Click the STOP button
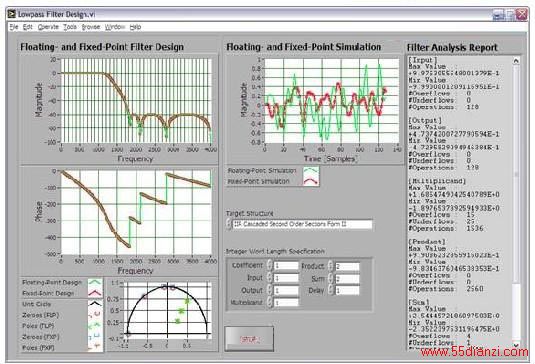Viewport: 535px width, 364px height. [249, 339]
